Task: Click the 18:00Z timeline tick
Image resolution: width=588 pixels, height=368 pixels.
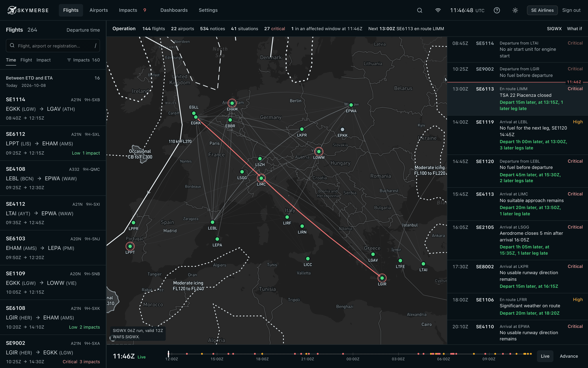Action: pos(262,359)
